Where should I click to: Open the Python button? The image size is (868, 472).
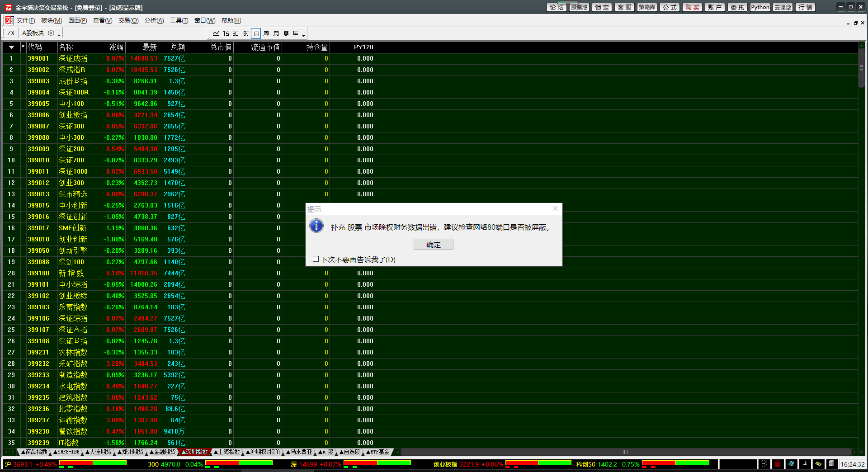pyautogui.click(x=760, y=7)
